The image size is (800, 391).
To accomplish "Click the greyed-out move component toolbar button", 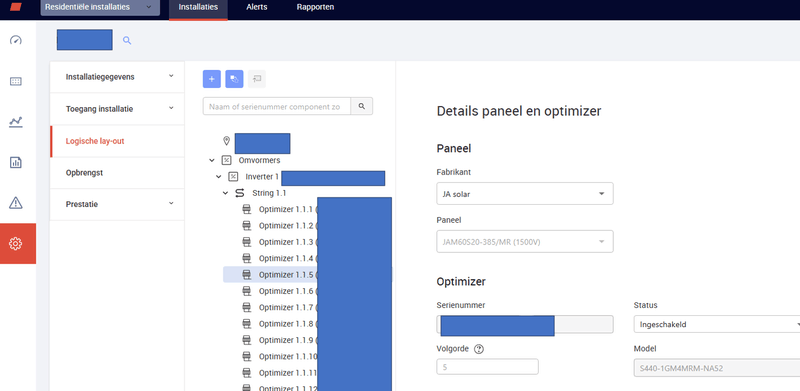I will (x=257, y=79).
